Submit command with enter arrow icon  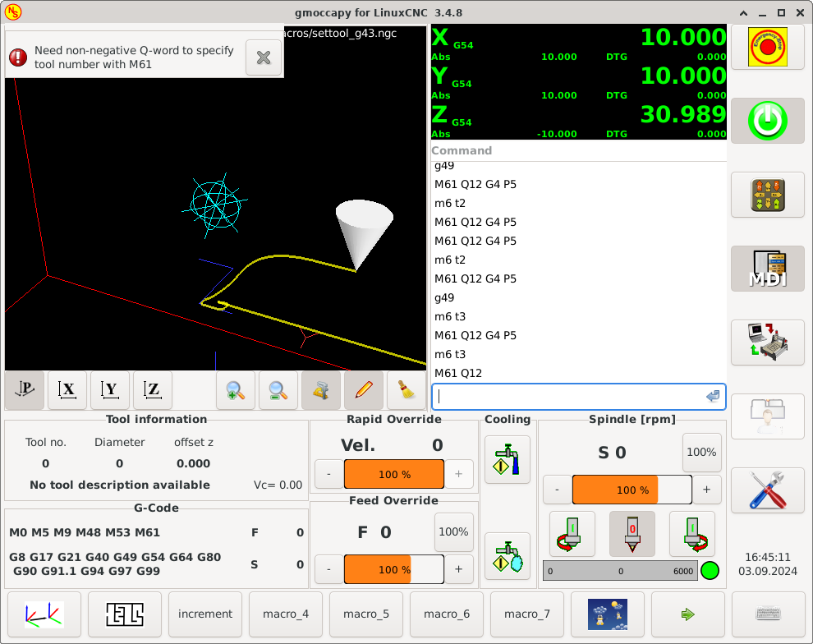[713, 397]
